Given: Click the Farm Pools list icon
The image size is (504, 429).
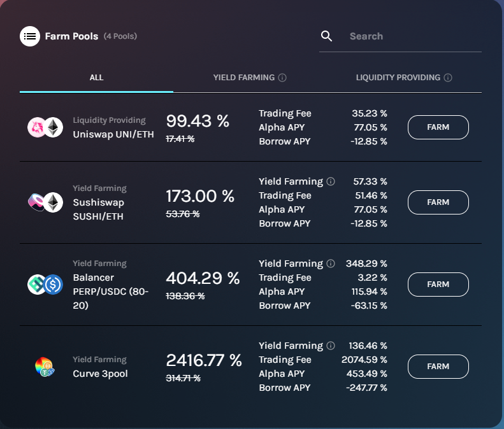Looking at the screenshot, I should [30, 36].
